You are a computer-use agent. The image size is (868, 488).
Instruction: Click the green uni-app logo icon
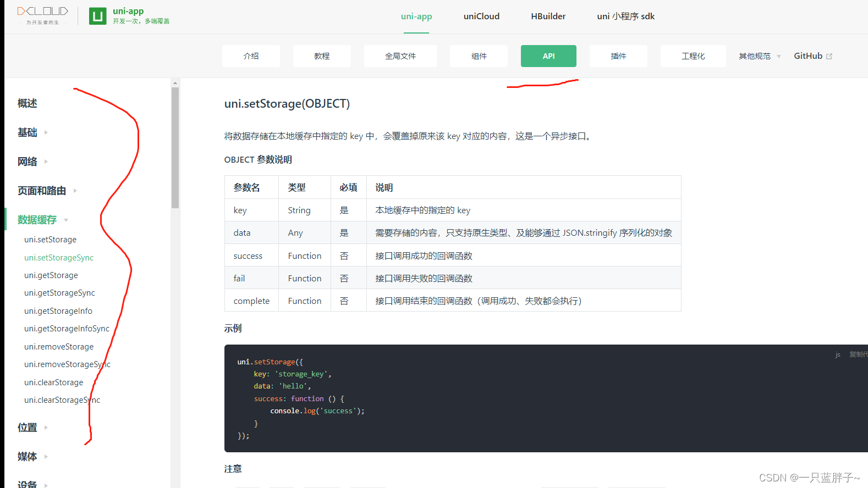coord(98,16)
